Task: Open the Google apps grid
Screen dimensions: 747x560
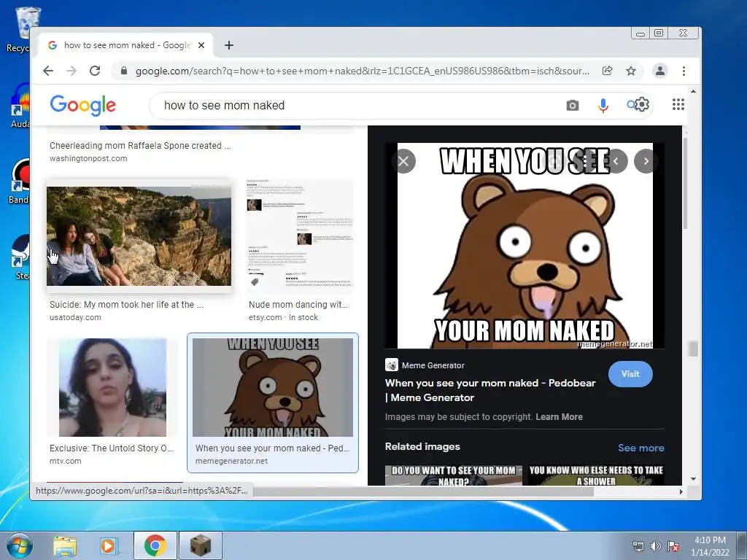Action: tap(678, 104)
